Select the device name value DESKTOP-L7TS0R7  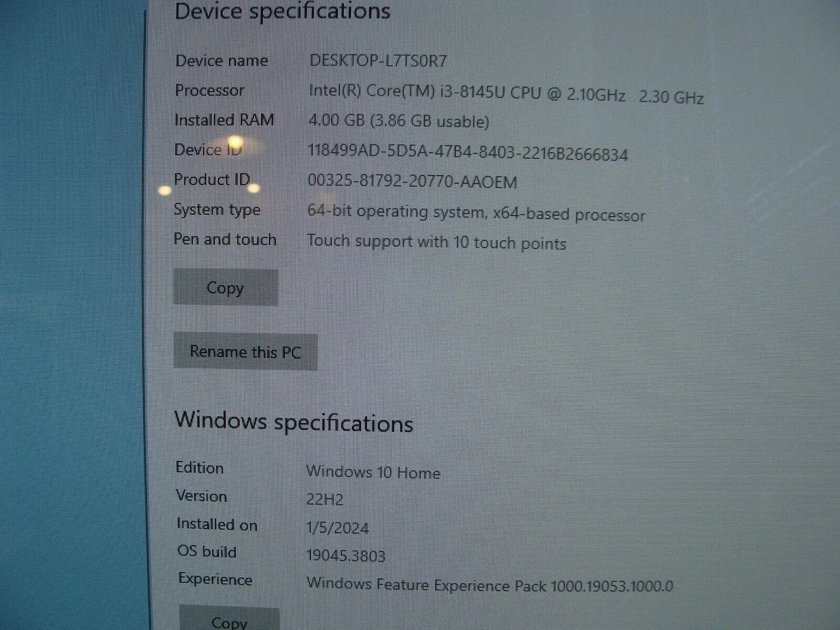(x=378, y=61)
